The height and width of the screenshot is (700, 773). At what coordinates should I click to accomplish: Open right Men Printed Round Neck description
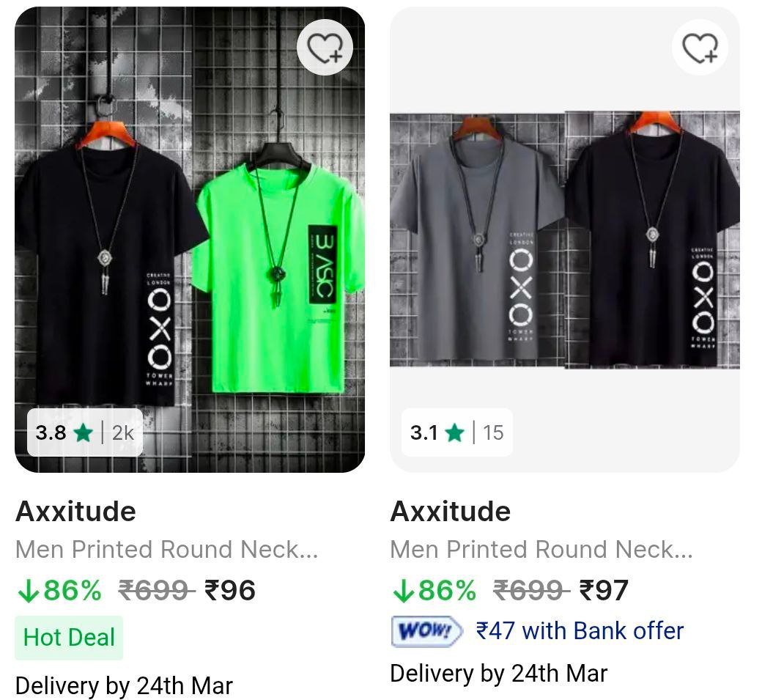(x=541, y=549)
